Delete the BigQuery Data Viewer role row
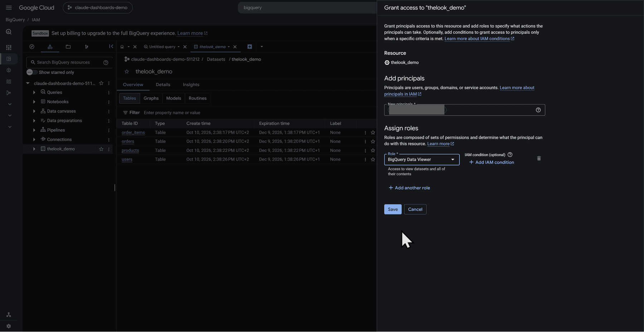 tap(539, 158)
